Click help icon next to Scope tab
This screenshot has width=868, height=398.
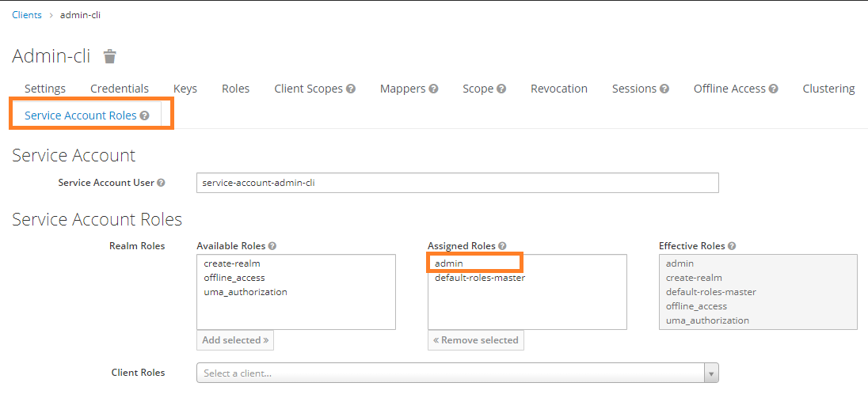coord(501,89)
